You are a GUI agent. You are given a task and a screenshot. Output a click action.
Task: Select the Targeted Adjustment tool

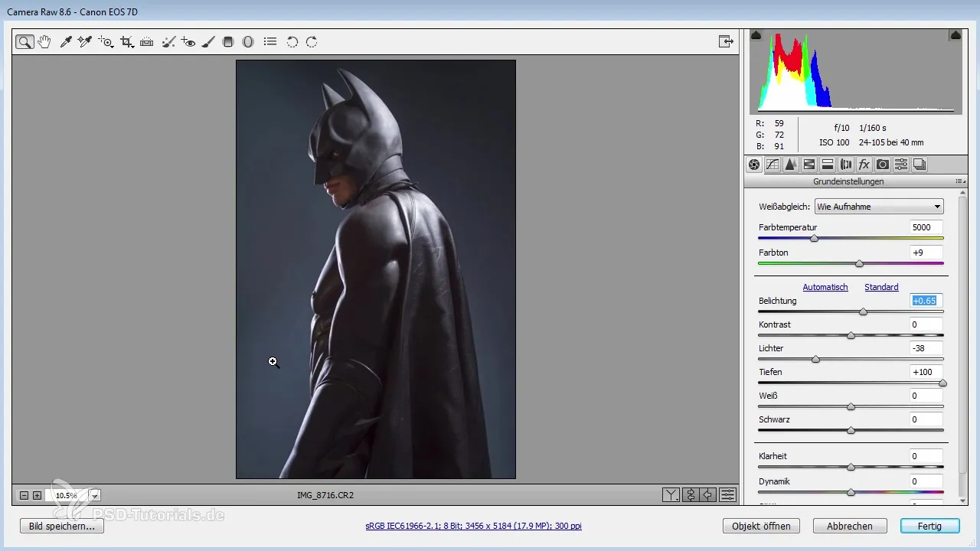click(106, 42)
